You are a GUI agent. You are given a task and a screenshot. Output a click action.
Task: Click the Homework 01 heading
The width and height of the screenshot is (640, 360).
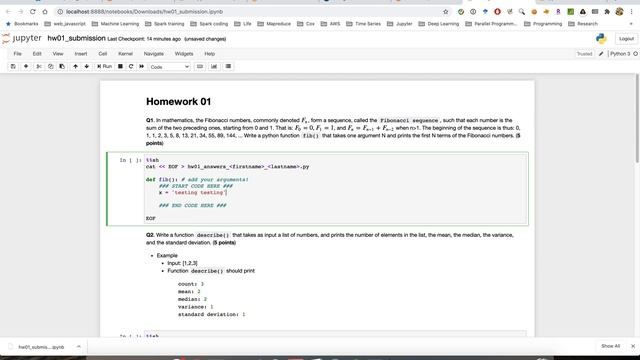click(178, 102)
